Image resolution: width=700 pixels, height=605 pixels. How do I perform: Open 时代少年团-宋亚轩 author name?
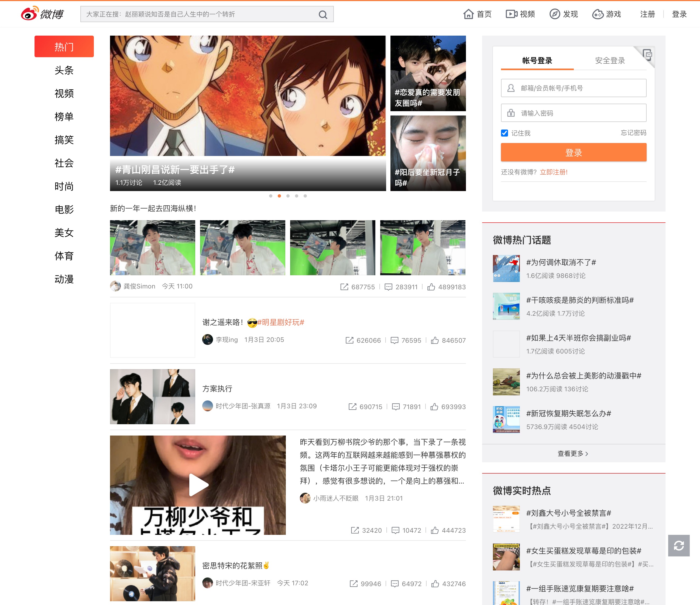(x=243, y=583)
